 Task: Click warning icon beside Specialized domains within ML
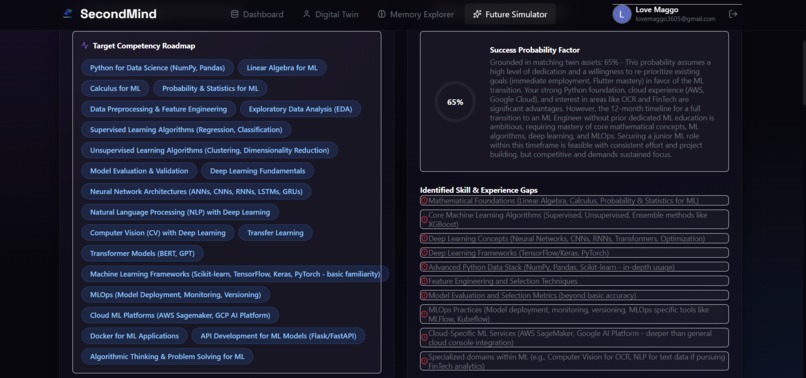click(425, 361)
